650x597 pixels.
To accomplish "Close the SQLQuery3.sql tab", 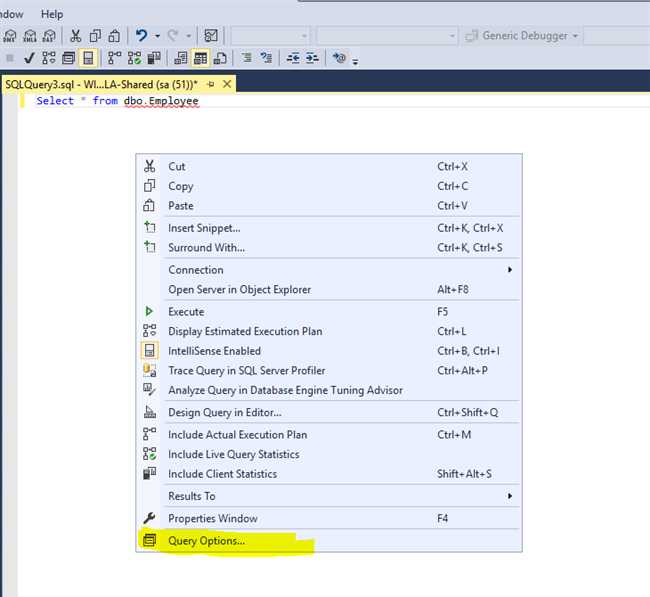I will [x=227, y=85].
